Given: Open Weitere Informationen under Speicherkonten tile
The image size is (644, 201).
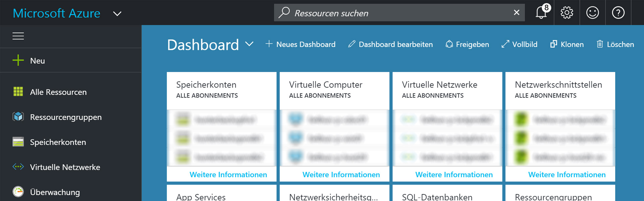Looking at the screenshot, I should pyautogui.click(x=228, y=175).
